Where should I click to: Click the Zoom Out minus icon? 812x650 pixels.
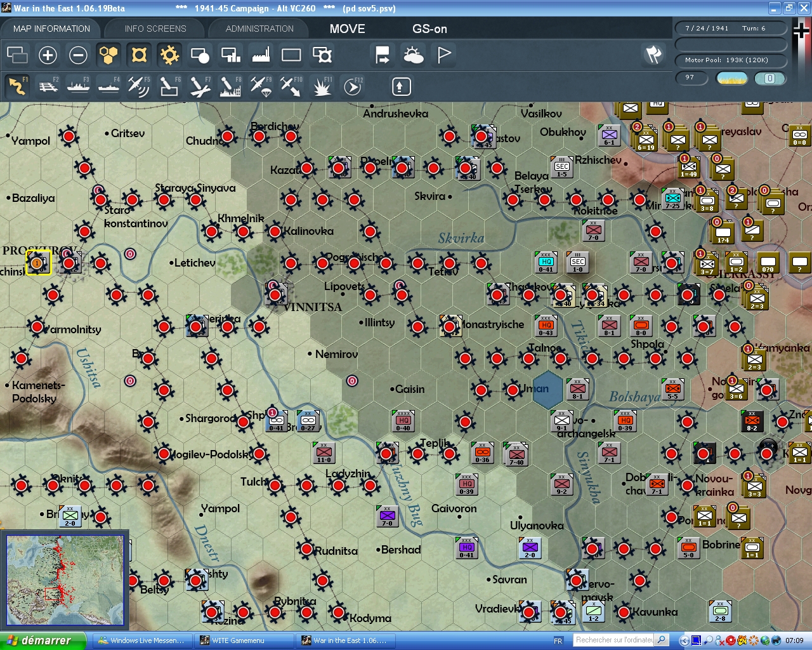(78, 55)
